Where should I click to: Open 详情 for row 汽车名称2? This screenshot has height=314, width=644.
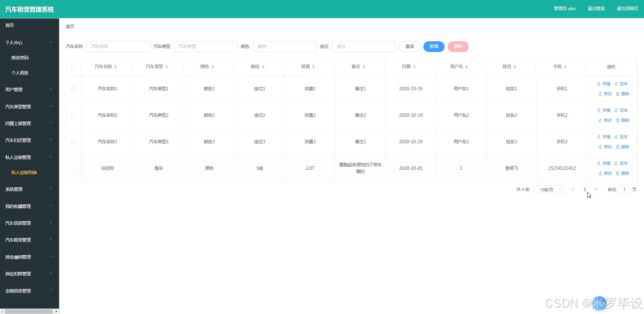[603, 110]
